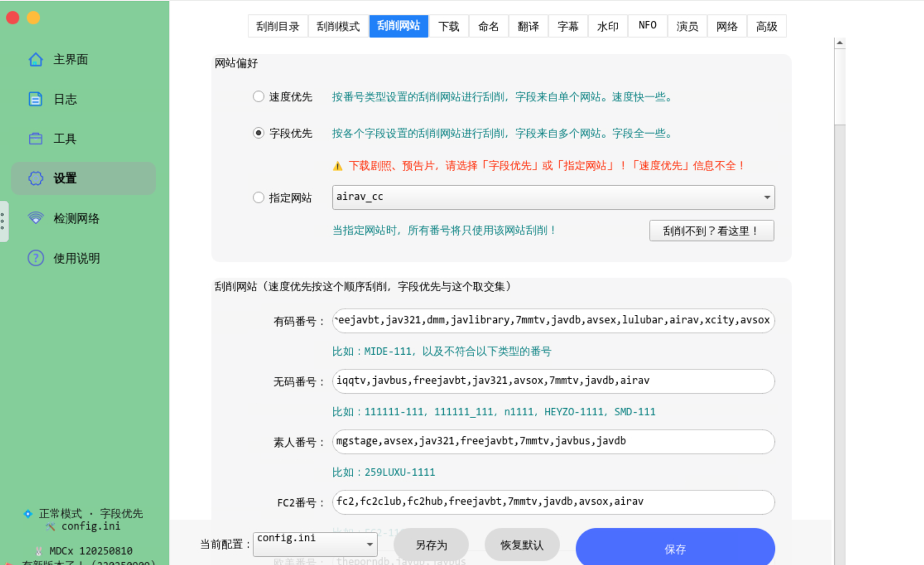
Task: Click the 另存为 button
Action: 431,545
